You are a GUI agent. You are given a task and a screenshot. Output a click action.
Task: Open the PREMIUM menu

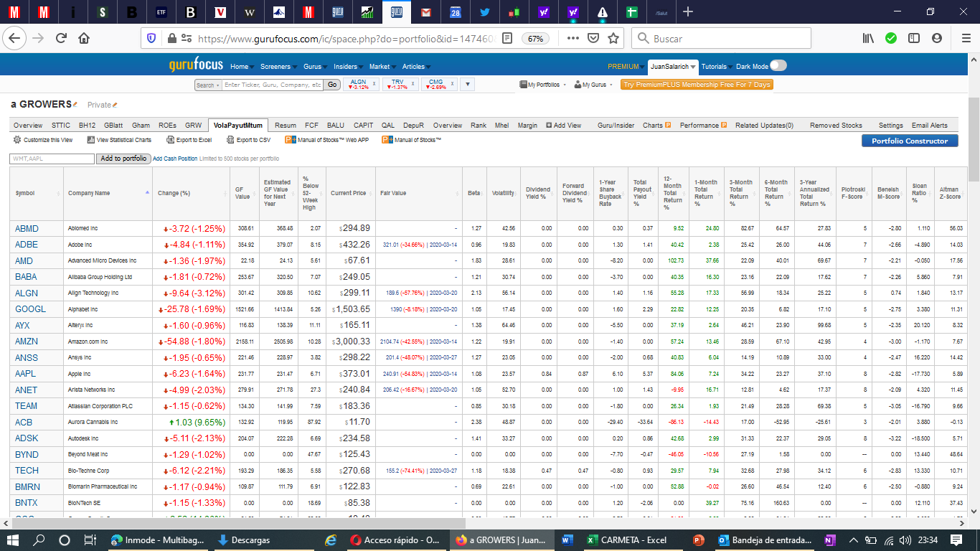626,66
